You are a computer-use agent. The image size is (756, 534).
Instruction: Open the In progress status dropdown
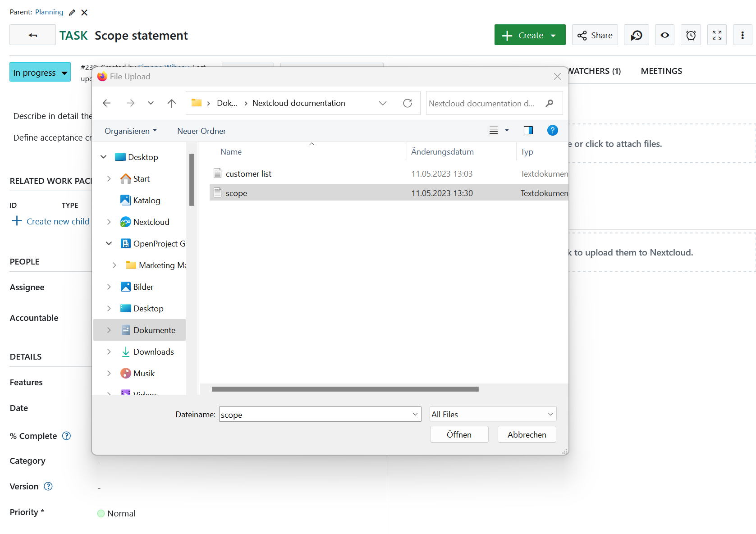(x=40, y=73)
